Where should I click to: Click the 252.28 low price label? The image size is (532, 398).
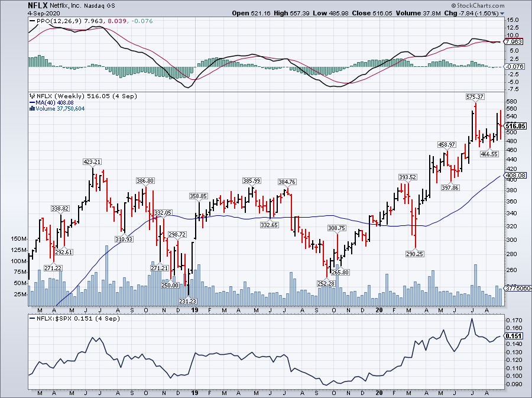[x=326, y=283]
